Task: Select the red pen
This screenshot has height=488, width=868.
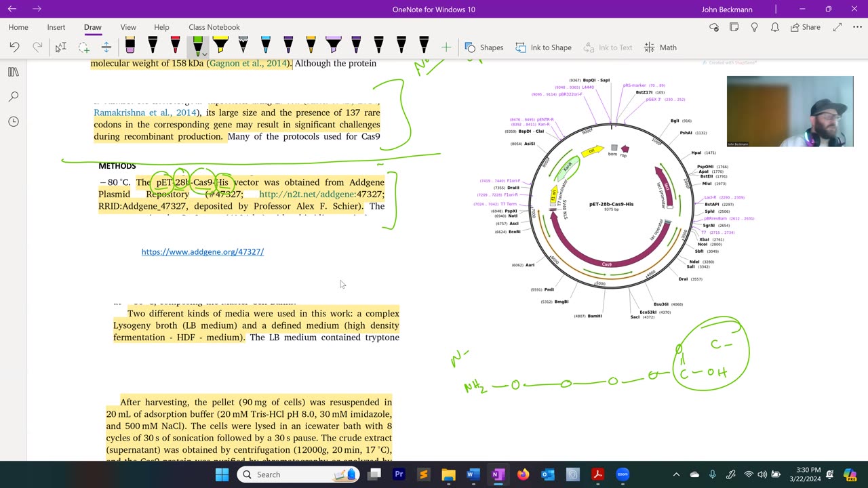Action: [175, 45]
